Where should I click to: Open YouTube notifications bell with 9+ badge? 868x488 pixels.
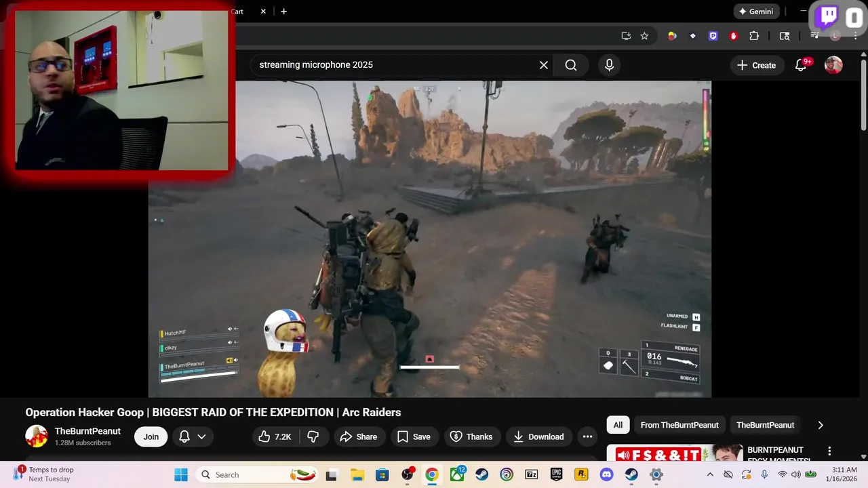point(802,65)
